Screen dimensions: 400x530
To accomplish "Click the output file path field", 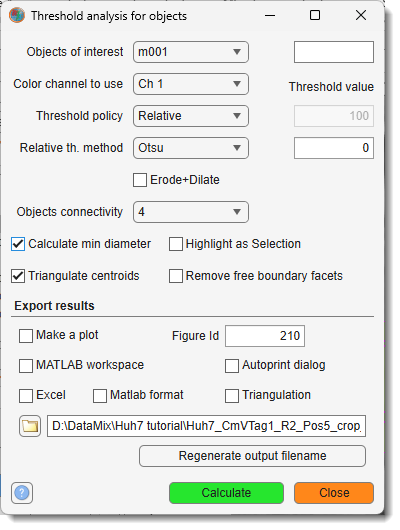I will 206,426.
